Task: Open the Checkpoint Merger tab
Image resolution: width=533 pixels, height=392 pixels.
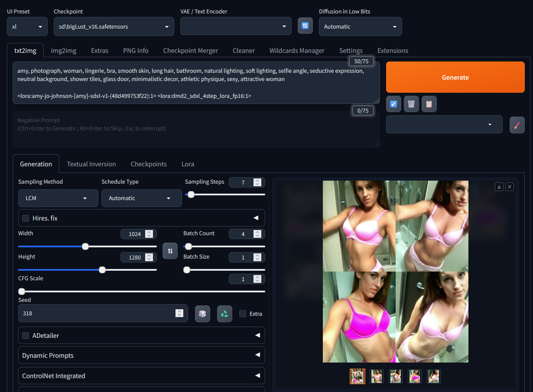Action: tap(191, 51)
